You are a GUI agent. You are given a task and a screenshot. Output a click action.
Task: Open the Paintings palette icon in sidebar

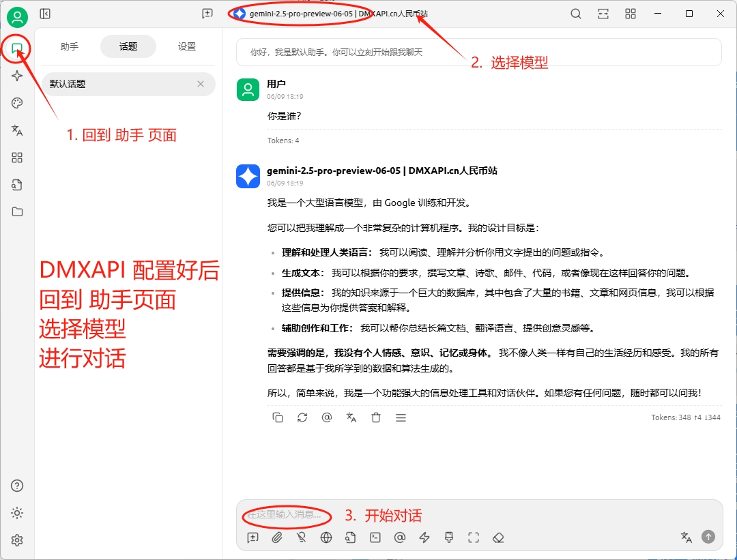[17, 103]
